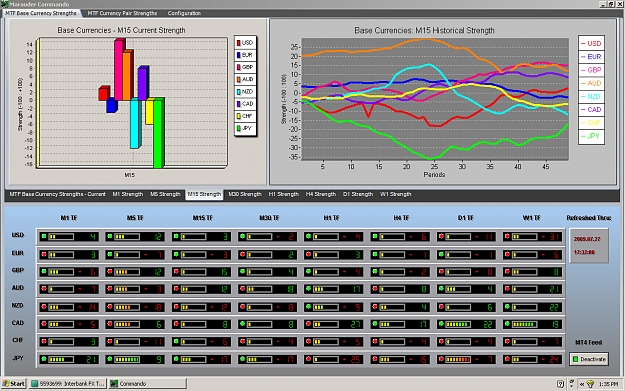
Task: Open the MTF Currency Pair Strengths tab
Action: tap(122, 13)
